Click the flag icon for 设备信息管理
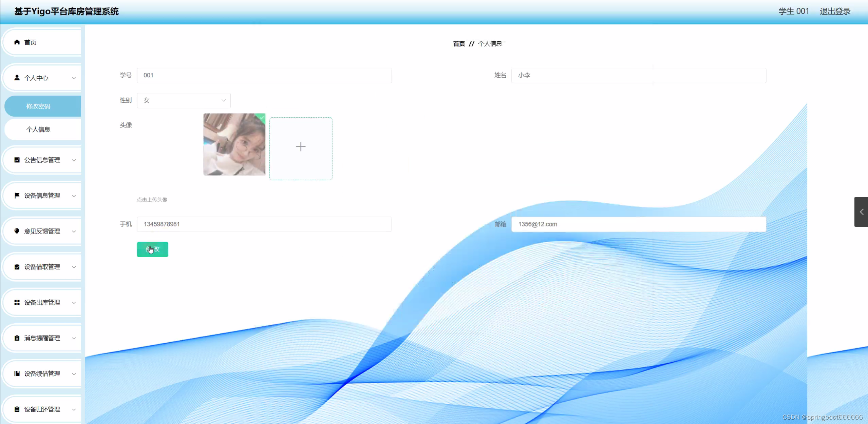The image size is (868, 424). tap(17, 196)
